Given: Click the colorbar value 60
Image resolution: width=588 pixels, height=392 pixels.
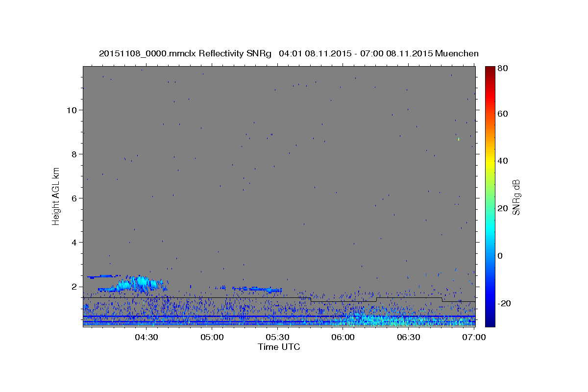Looking at the screenshot, I should coord(504,114).
